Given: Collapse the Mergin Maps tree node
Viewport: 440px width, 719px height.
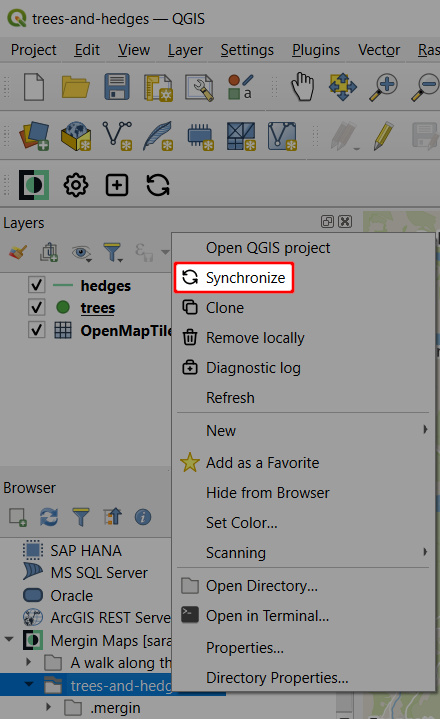Looking at the screenshot, I should pyautogui.click(x=9, y=639).
